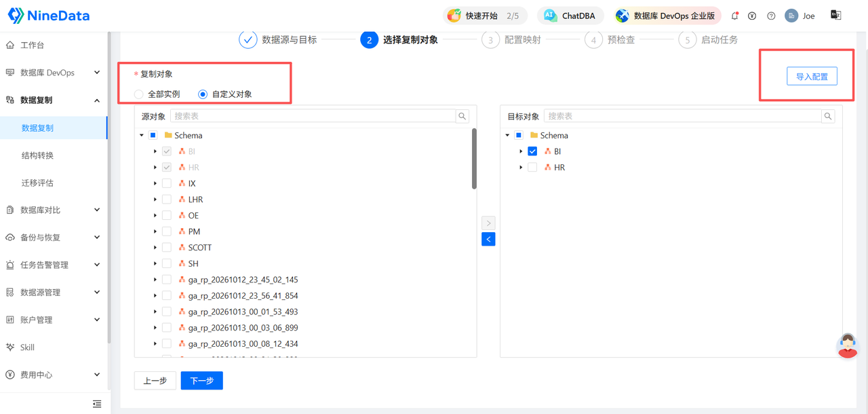Viewport: 868px width, 414px height.
Task: Click the yen billing icon in the header
Action: 752,16
